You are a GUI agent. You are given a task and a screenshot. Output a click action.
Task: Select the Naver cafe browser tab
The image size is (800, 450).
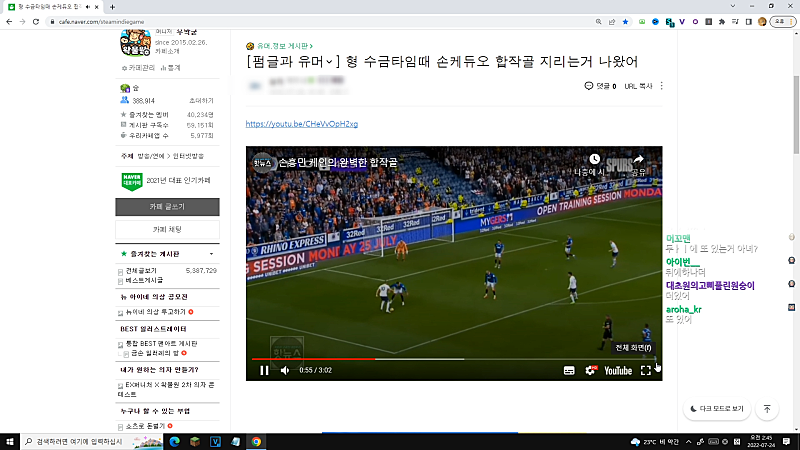52,7
